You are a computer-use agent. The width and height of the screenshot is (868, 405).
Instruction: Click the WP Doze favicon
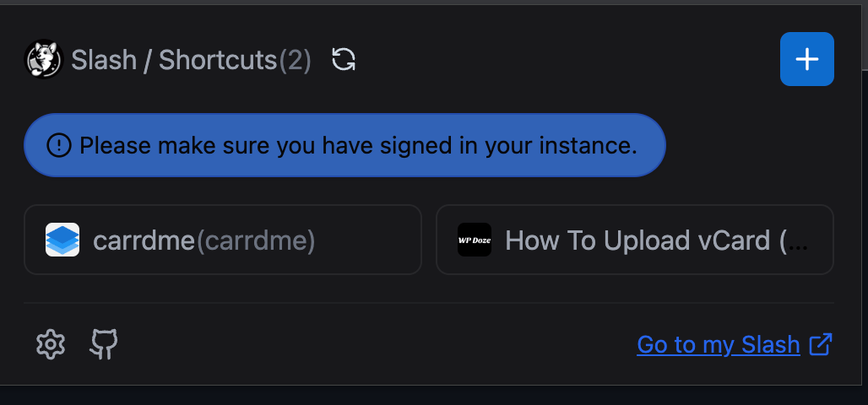coord(474,240)
